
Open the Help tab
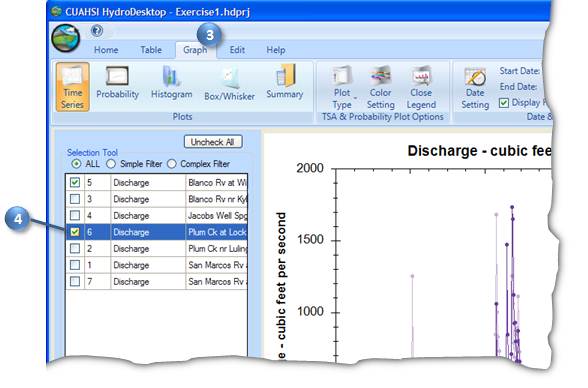click(276, 50)
